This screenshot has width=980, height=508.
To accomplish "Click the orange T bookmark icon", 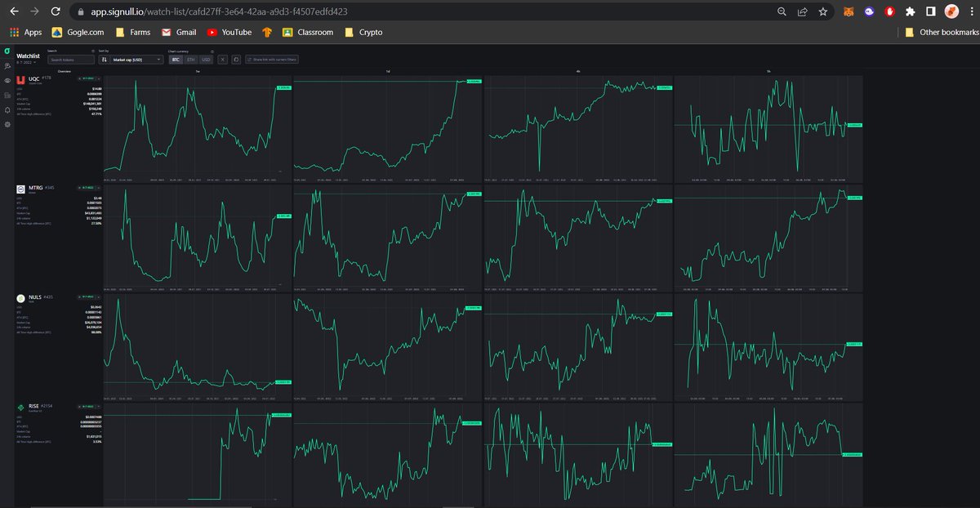I will pos(267,32).
